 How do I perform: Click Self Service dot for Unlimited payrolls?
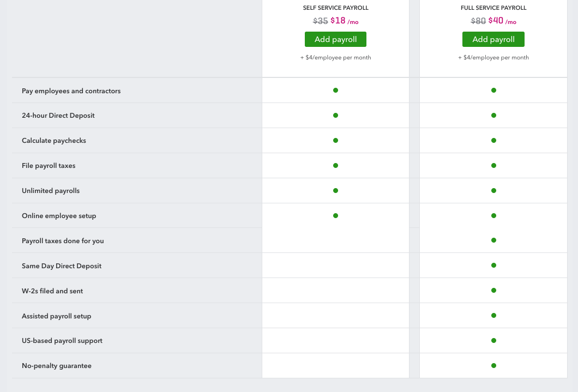click(x=335, y=191)
